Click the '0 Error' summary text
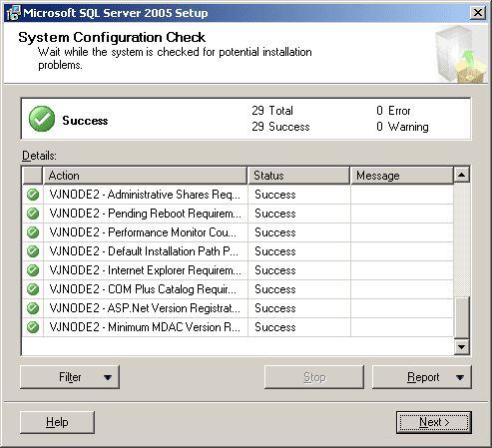492x448 pixels. pos(393,111)
